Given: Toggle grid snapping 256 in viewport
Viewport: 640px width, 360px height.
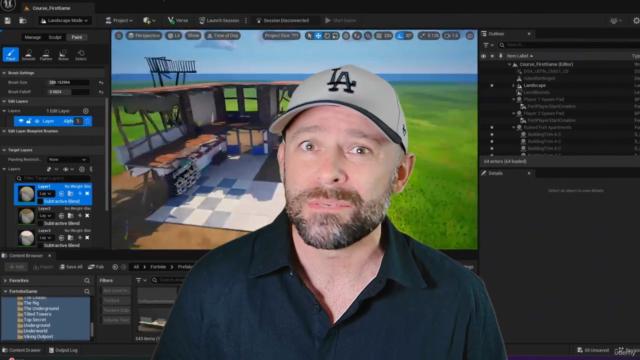Looking at the screenshot, I should click(x=384, y=36).
